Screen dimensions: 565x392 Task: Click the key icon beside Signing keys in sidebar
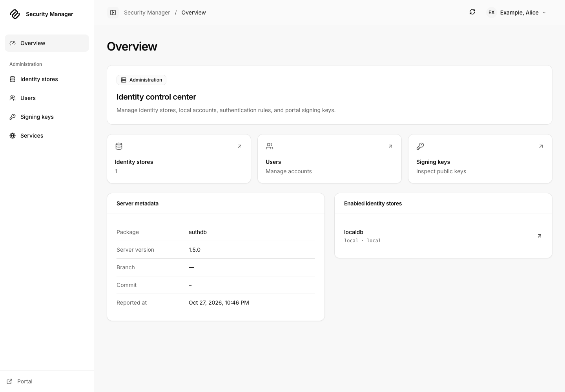click(x=13, y=117)
